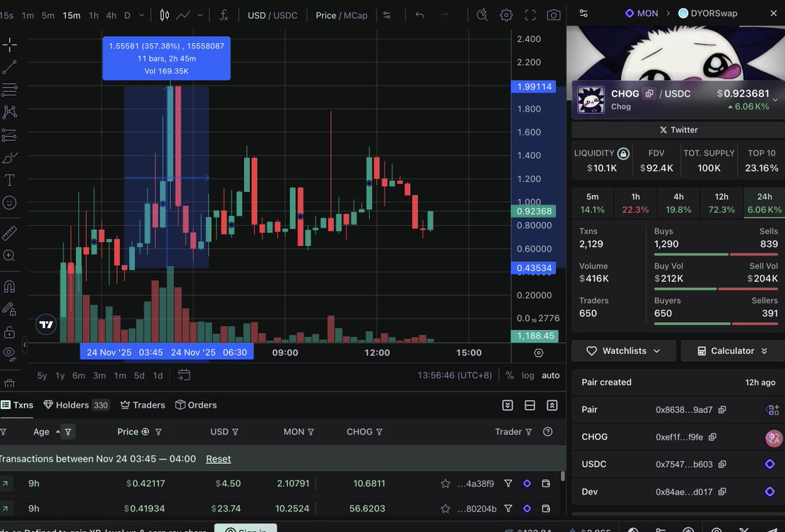Open the DYORSwap exchange link

click(708, 12)
